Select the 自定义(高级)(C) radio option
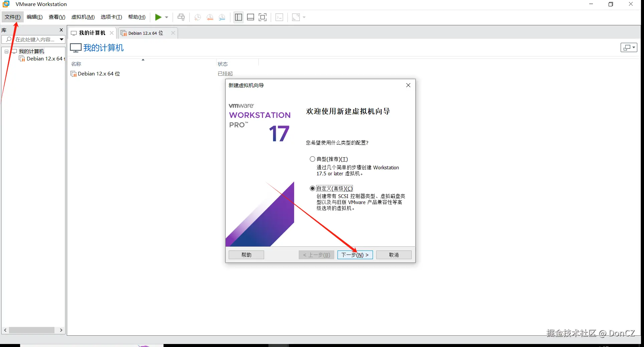The width and height of the screenshot is (644, 347). click(x=312, y=188)
